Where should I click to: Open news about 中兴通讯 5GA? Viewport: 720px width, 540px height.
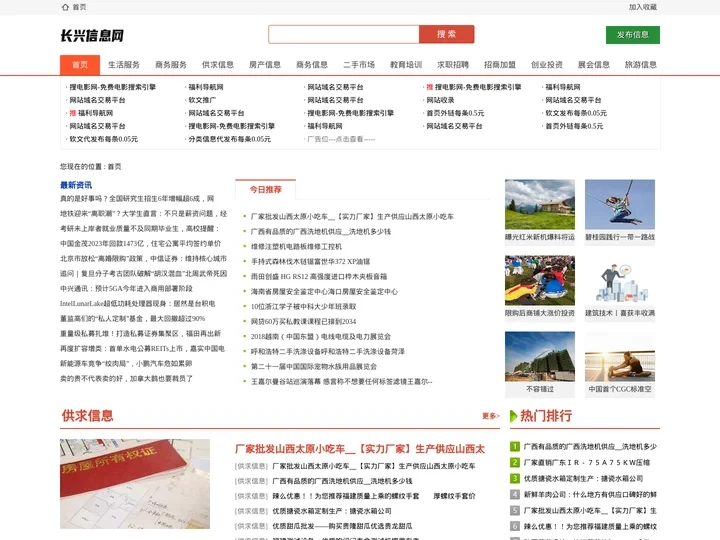tap(126, 289)
